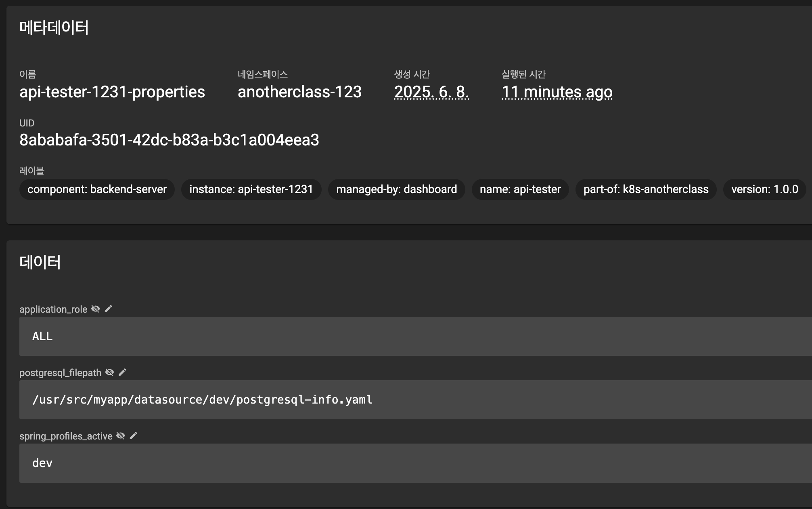Click the version: 1.0.0 label chip

pos(764,189)
